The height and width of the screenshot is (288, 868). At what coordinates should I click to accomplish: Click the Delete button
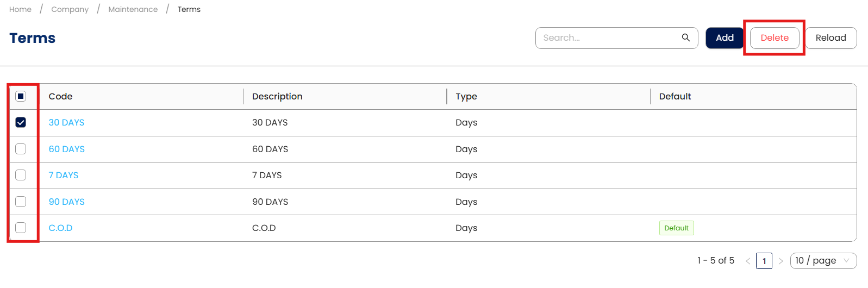coord(775,38)
